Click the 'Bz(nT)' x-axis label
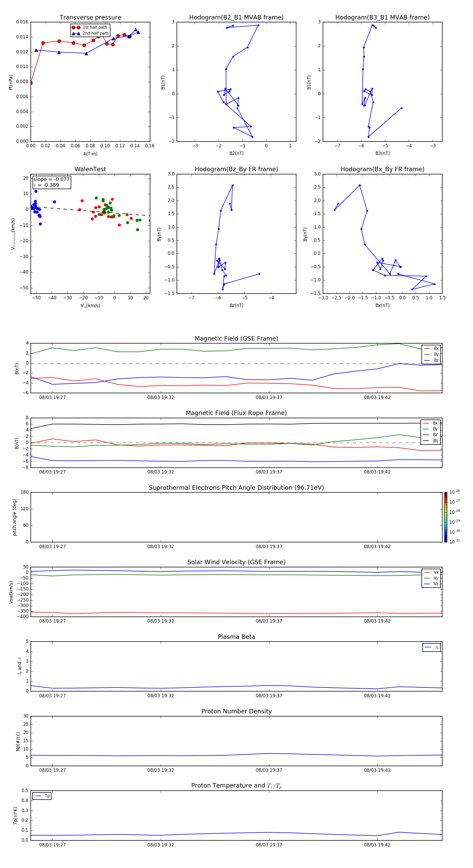This screenshot has height=868, width=473. pyautogui.click(x=236, y=305)
